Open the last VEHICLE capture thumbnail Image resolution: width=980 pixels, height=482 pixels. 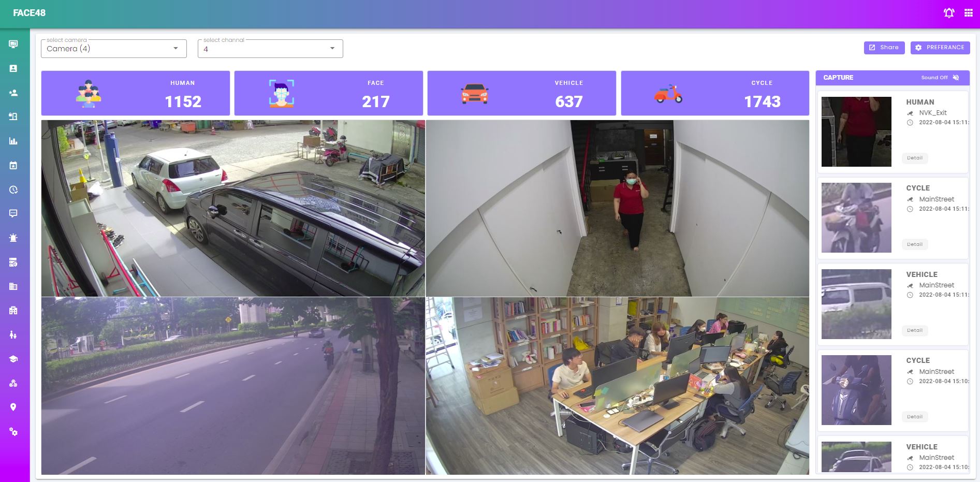[856, 457]
